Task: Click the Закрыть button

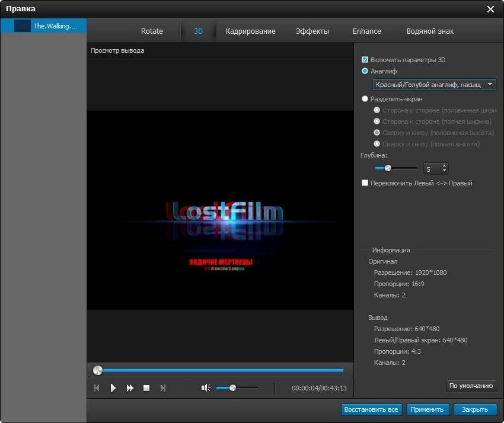Action: (x=475, y=409)
